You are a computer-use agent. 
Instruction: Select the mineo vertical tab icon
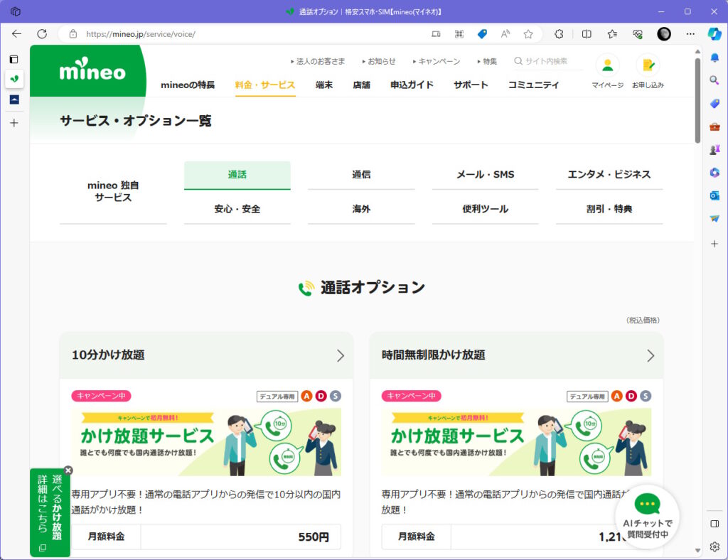pos(14,79)
